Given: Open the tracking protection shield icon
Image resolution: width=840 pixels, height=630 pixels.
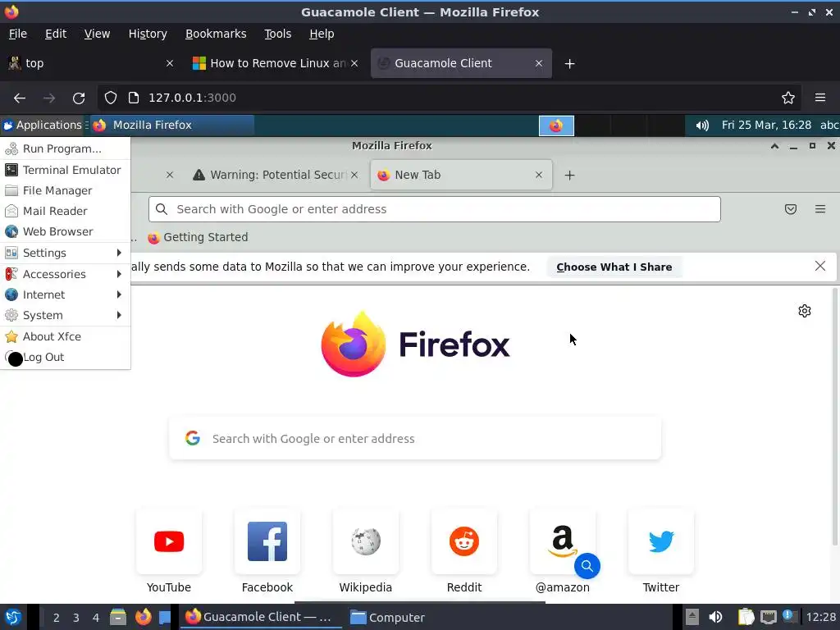Looking at the screenshot, I should [x=111, y=98].
